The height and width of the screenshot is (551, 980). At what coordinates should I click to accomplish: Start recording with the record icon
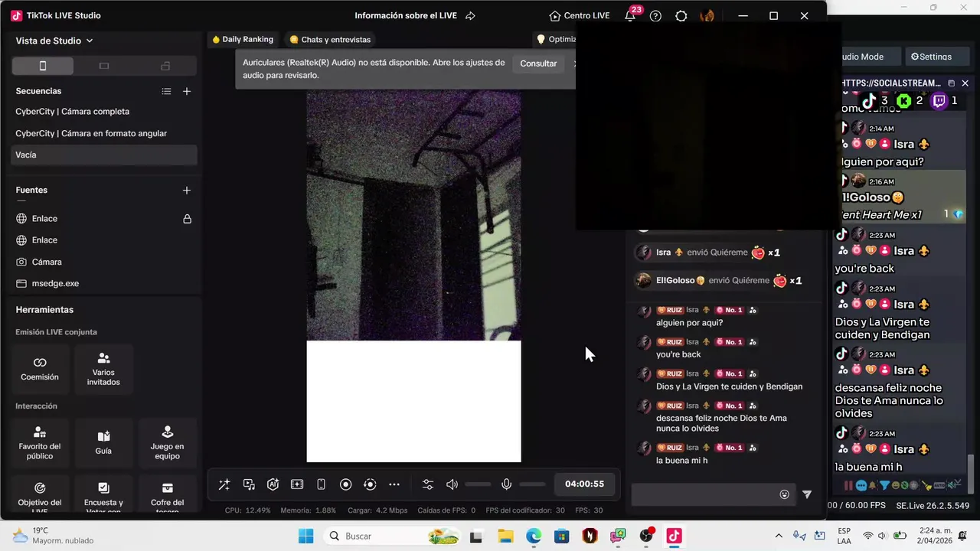345,484
